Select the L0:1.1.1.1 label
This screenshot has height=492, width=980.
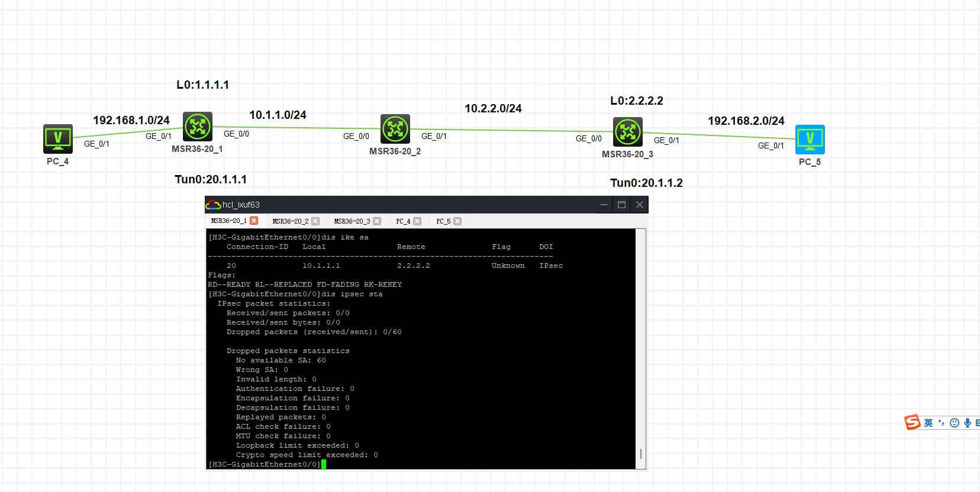click(203, 85)
